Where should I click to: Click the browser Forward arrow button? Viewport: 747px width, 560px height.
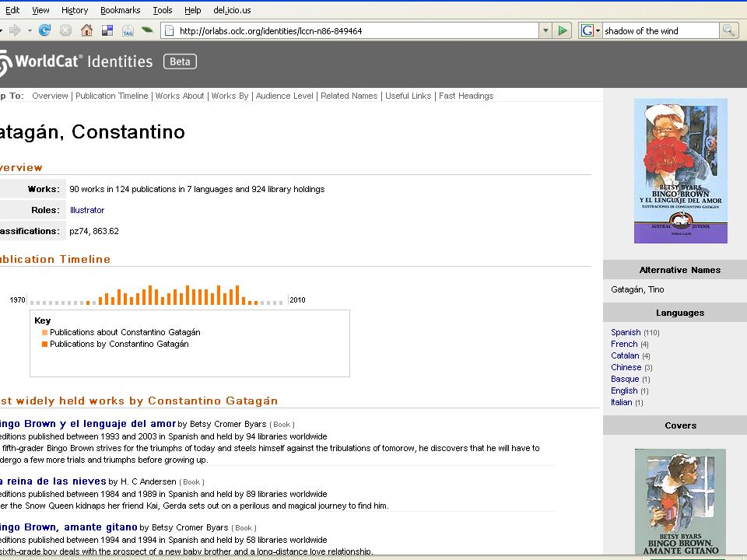pos(15,30)
